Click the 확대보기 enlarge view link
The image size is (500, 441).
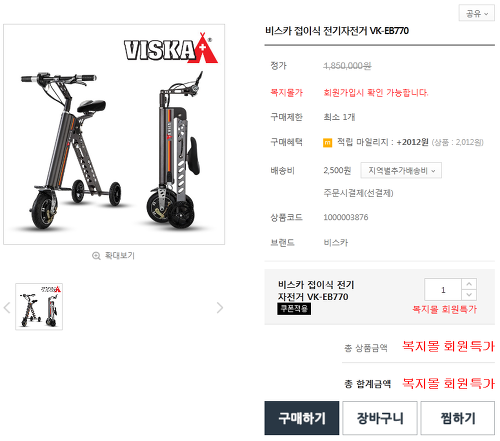pyautogui.click(x=120, y=256)
